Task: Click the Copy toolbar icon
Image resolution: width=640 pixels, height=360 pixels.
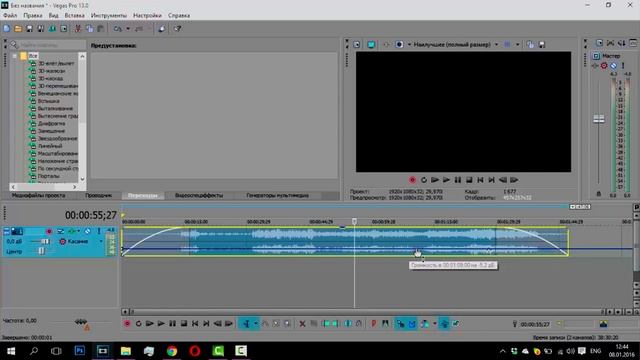Action: coord(89,29)
